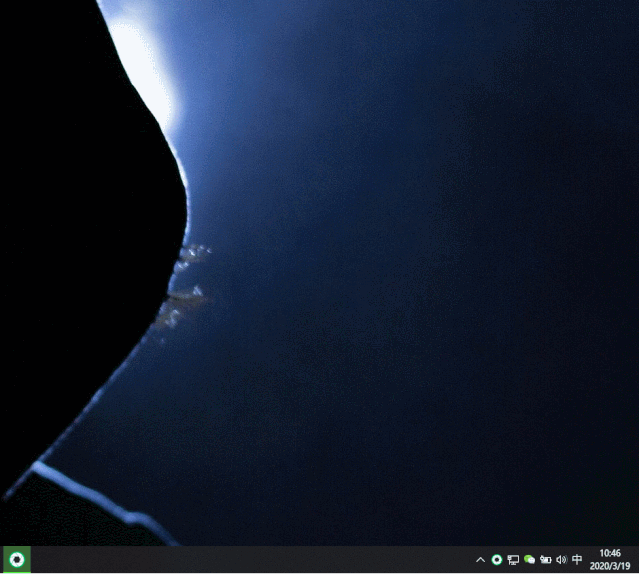Screen dimensions: 639x574
Task: Switch the 中 input method indicator
Action: 577,559
